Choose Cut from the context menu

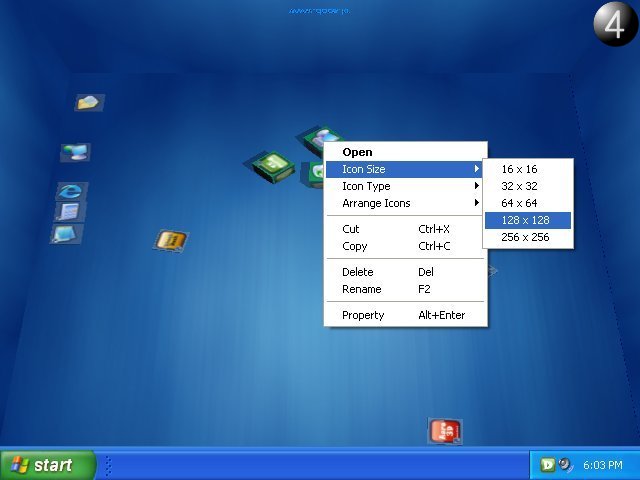(x=405, y=229)
